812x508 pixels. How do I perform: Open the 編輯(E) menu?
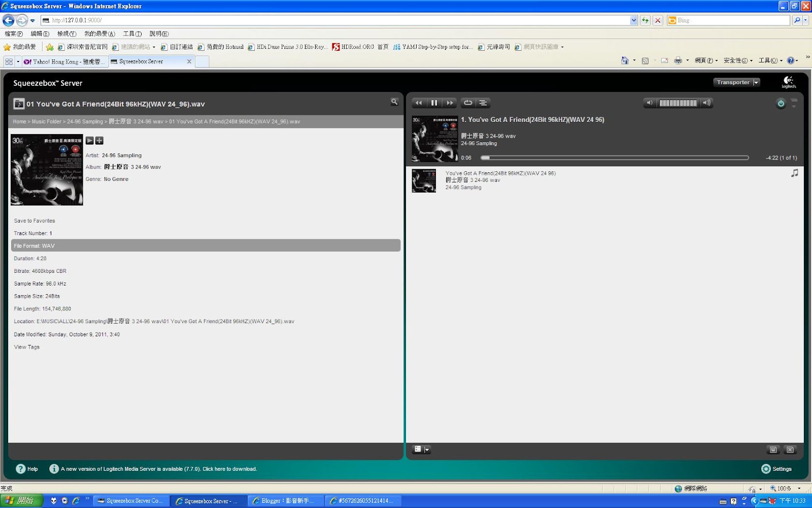40,34
